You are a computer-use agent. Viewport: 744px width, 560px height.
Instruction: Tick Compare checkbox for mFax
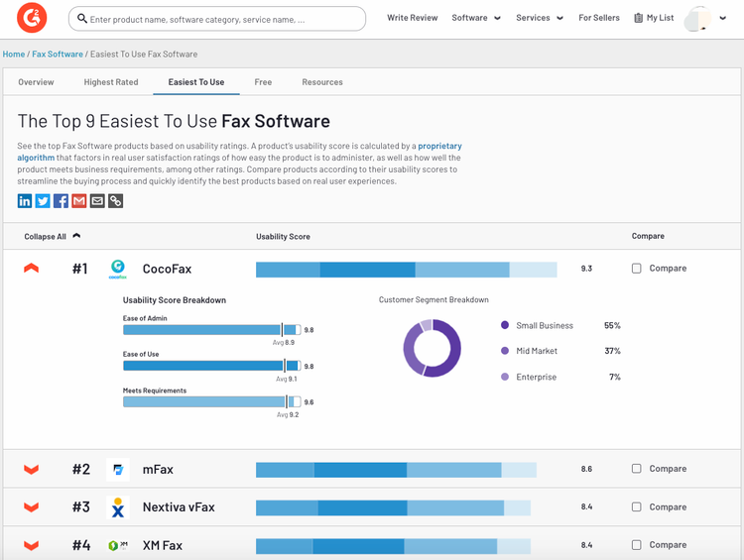coord(636,469)
